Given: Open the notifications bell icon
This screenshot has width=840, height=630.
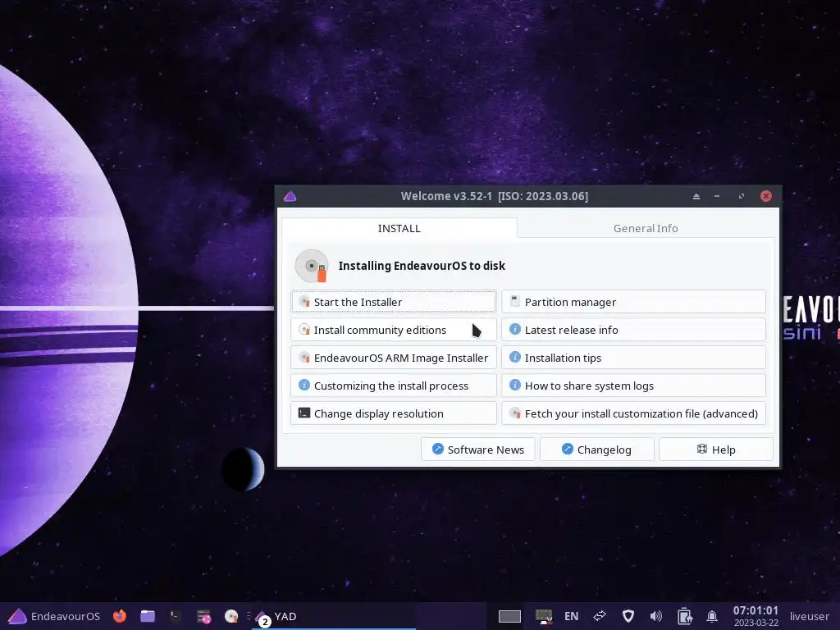Looking at the screenshot, I should tap(712, 616).
